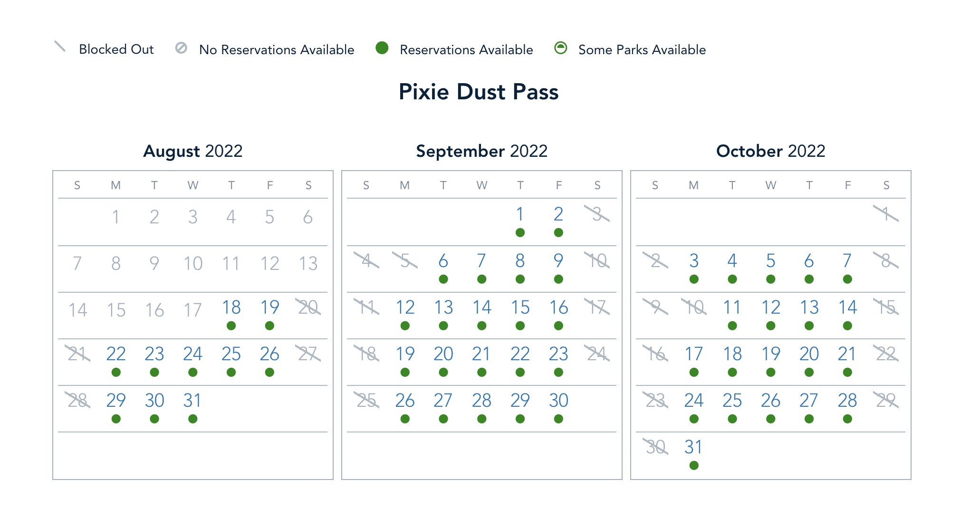The width and height of the screenshot is (980, 518).
Task: Click the Pixie Dust Pass heading
Action: pos(479,92)
